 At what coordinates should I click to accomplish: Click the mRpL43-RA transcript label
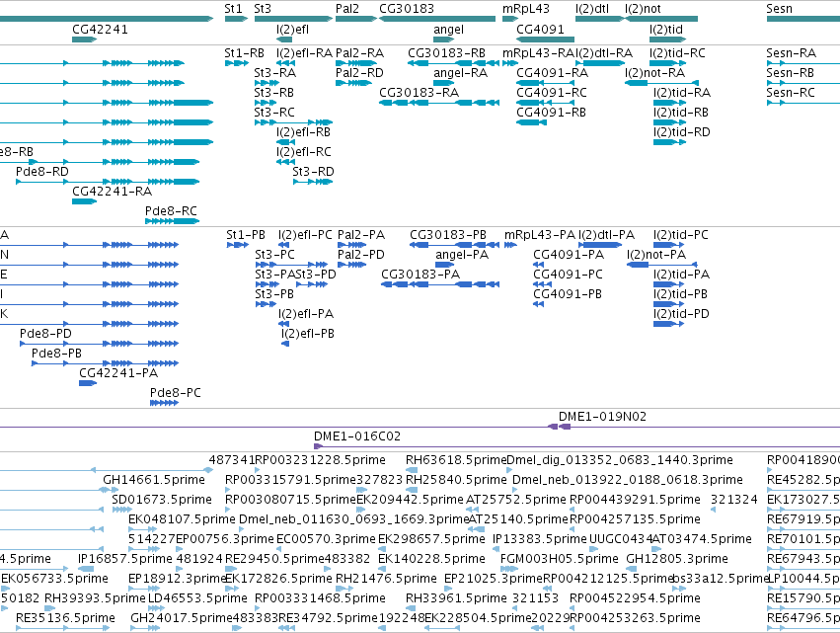tap(538, 53)
